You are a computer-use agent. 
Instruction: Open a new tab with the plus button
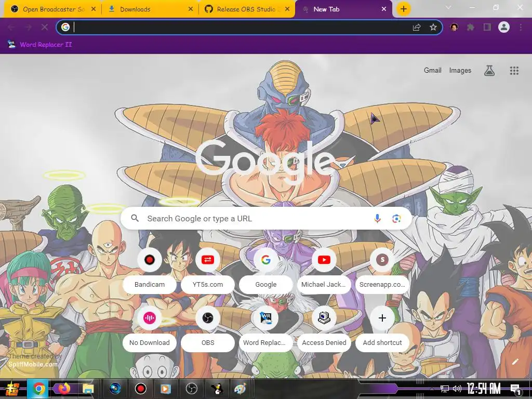tap(403, 9)
